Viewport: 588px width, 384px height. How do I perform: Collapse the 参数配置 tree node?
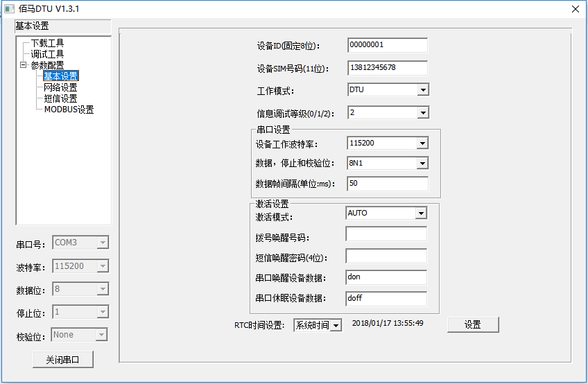[23, 65]
